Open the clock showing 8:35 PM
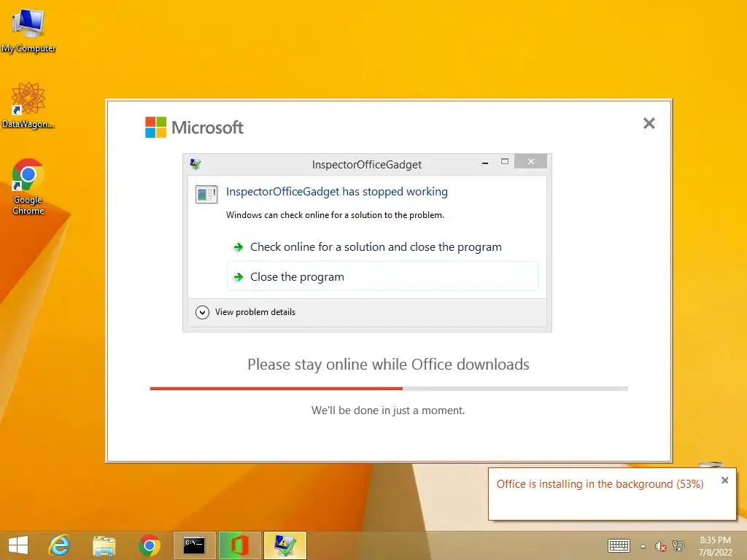The image size is (747, 560). [715, 545]
